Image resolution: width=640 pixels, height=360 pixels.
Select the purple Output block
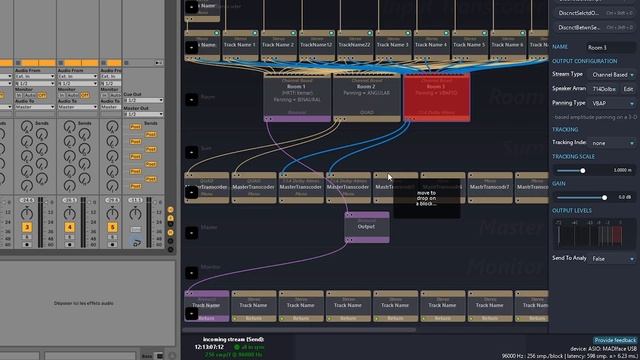pos(367,227)
